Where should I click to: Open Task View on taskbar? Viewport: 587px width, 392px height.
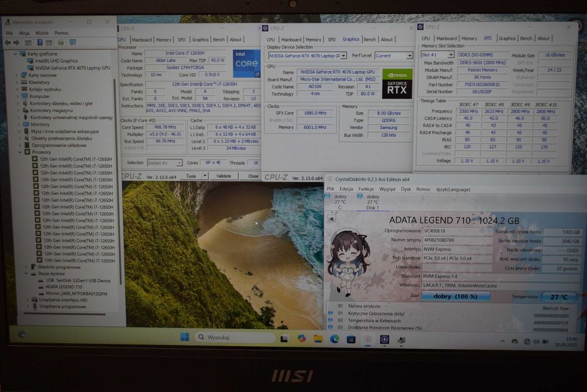coord(284,339)
